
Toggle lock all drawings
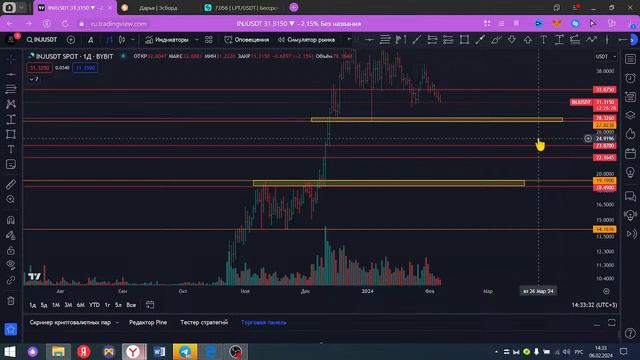point(11,250)
